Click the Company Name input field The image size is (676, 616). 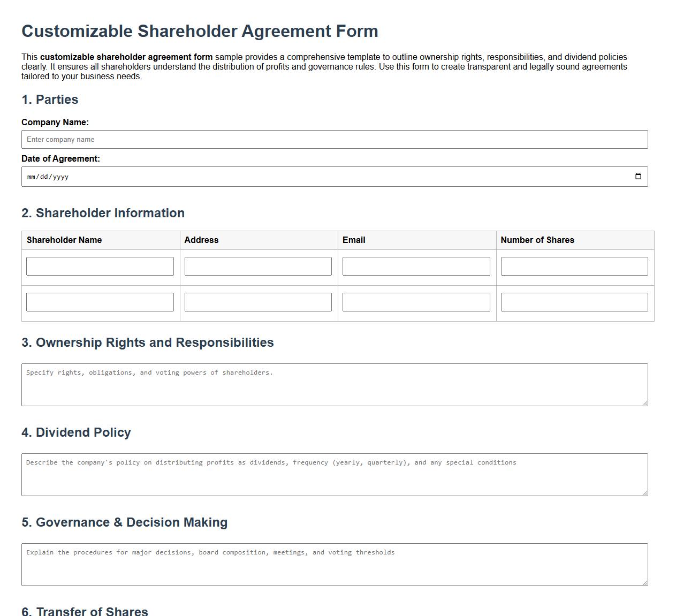coord(334,139)
